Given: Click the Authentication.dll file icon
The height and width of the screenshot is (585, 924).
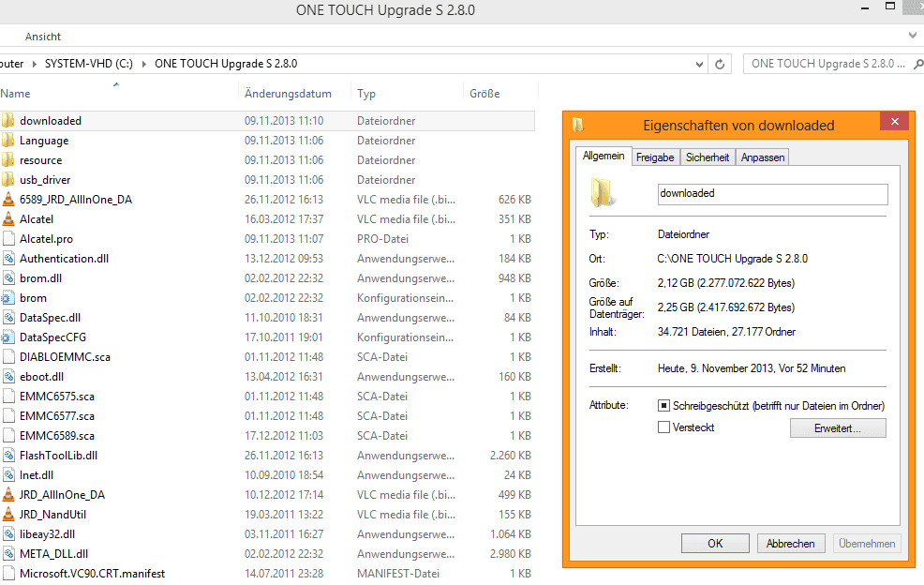Looking at the screenshot, I should 8,259.
